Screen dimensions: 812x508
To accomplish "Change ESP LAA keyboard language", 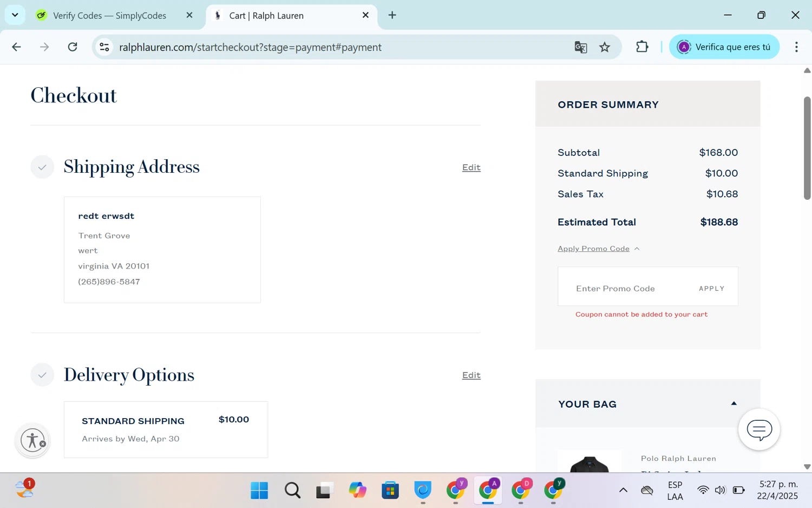I will coord(675,491).
